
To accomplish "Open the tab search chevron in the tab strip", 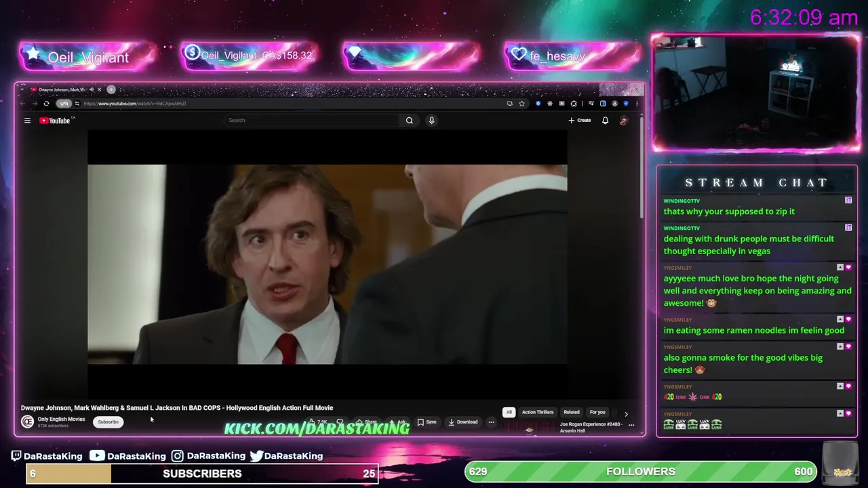I will 22,89.
